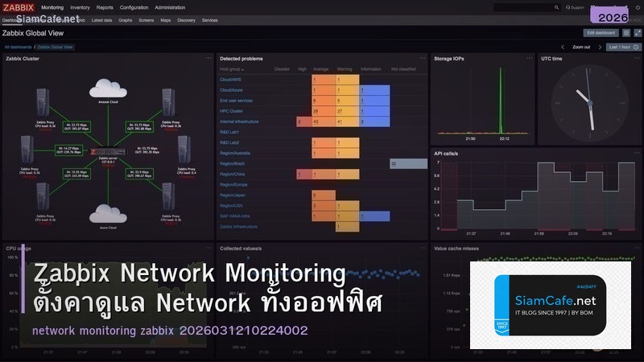Viewport: 644px width, 362px height.
Task: Open CPU usage widget menu dots
Action: (208, 248)
